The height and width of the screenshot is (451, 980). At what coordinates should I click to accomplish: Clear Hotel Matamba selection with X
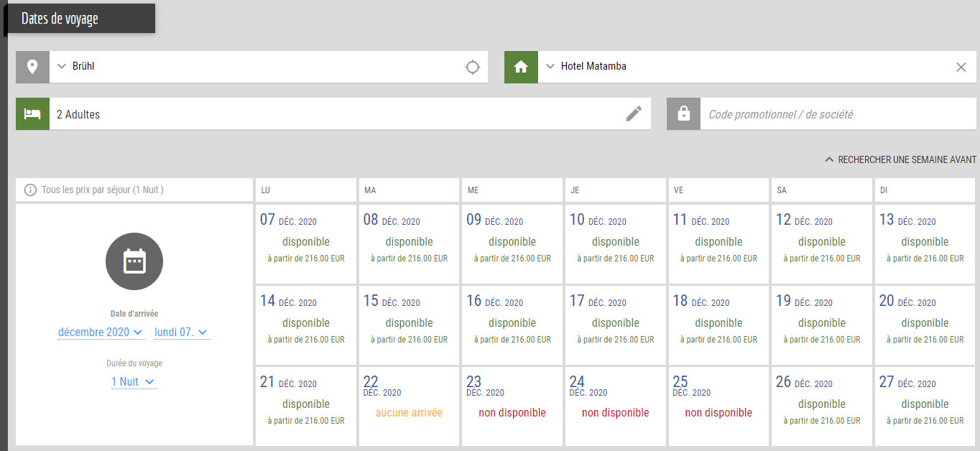(961, 67)
